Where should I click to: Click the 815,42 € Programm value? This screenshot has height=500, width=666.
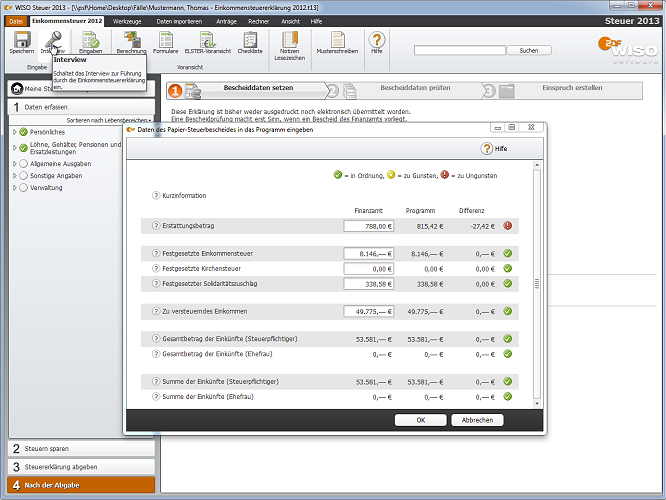click(x=430, y=226)
